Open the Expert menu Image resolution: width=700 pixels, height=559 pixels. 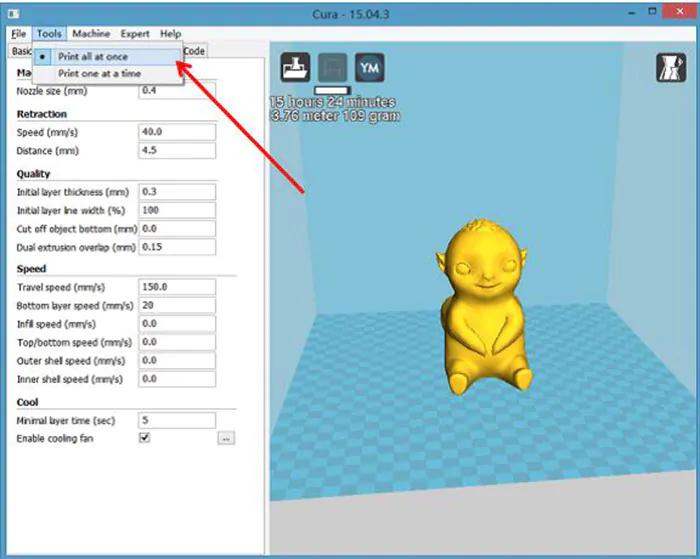pyautogui.click(x=135, y=34)
